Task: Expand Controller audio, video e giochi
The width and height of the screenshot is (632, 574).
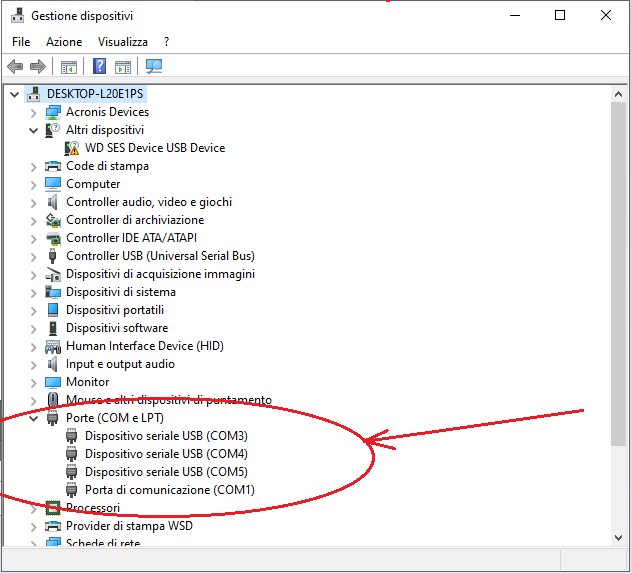Action: 33,203
